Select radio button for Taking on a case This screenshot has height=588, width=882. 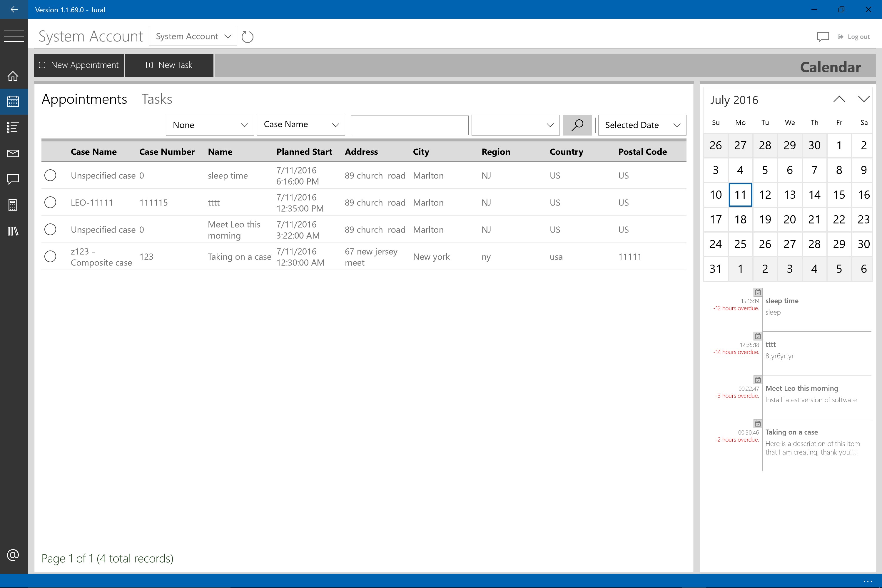50,256
